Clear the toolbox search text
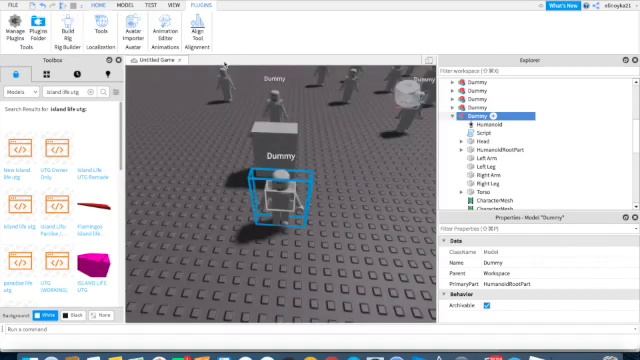The width and height of the screenshot is (640, 360). point(91,92)
